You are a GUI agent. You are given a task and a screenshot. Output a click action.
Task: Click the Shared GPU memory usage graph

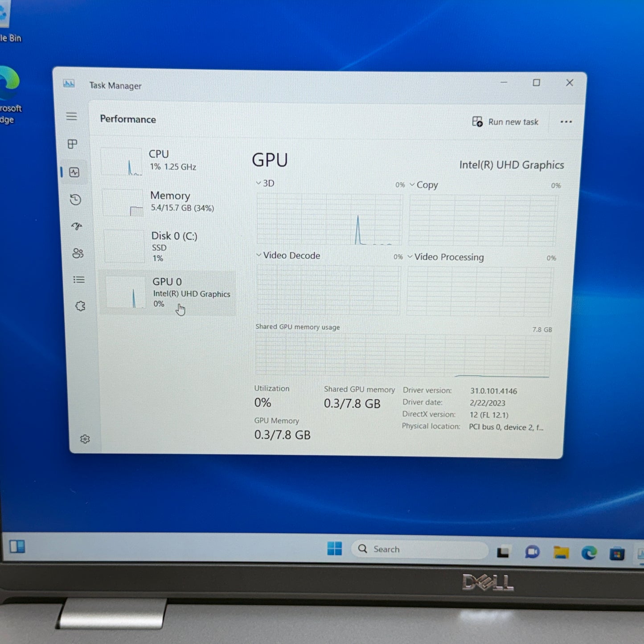402,356
